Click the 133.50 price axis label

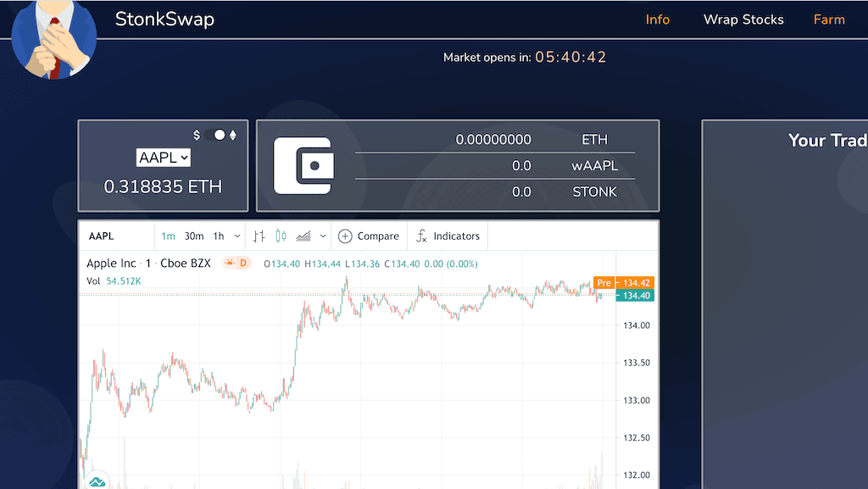pyautogui.click(x=637, y=363)
